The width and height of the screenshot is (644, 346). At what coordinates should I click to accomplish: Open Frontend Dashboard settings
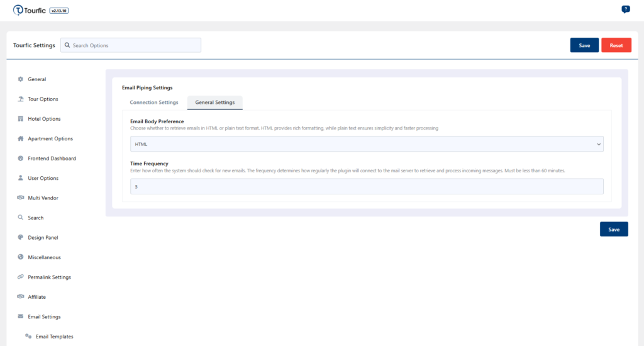pyautogui.click(x=52, y=158)
